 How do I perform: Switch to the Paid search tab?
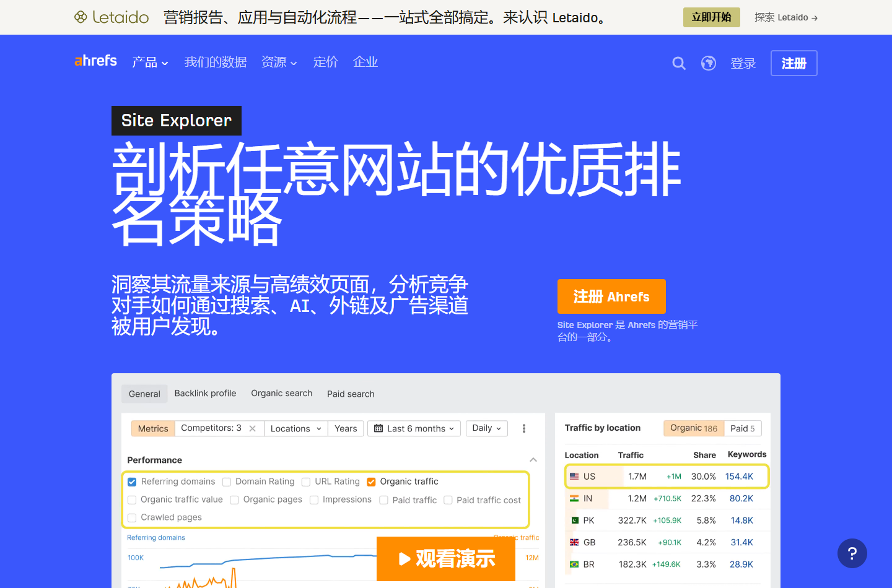pyautogui.click(x=351, y=394)
